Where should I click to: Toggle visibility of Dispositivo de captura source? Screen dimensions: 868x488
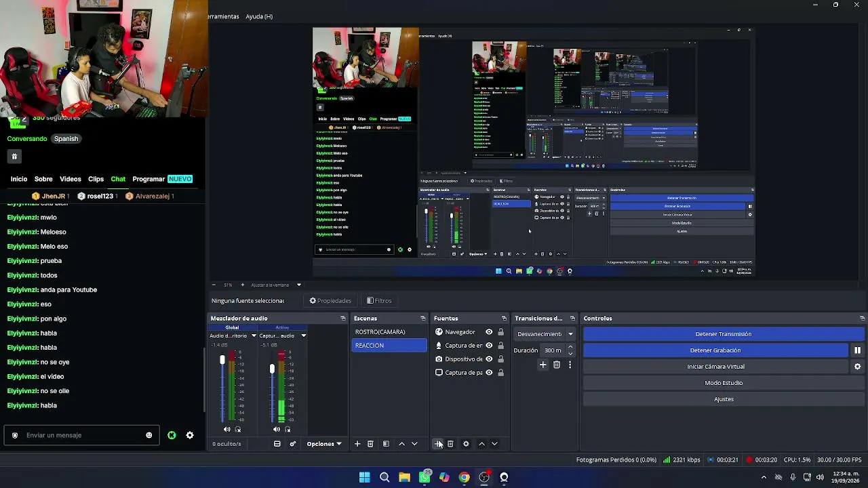[x=489, y=359]
